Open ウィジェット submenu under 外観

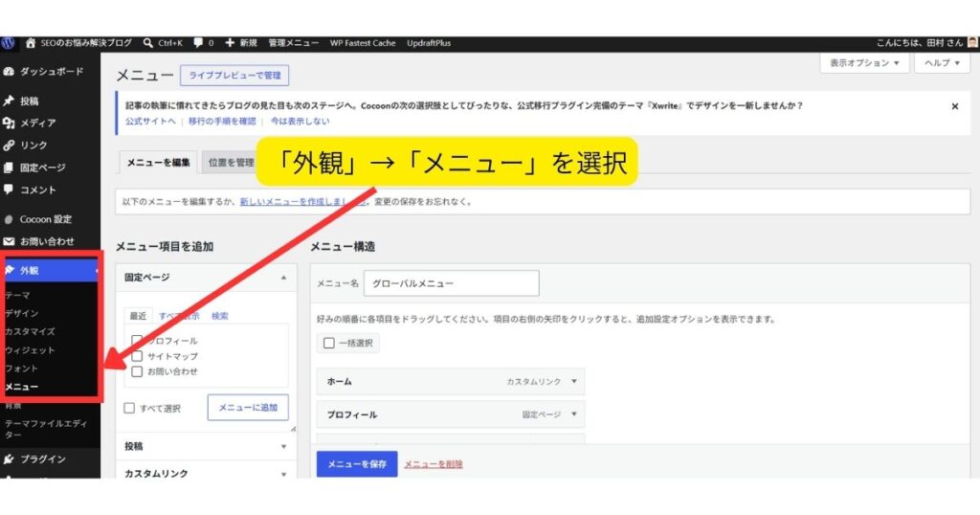(30, 350)
